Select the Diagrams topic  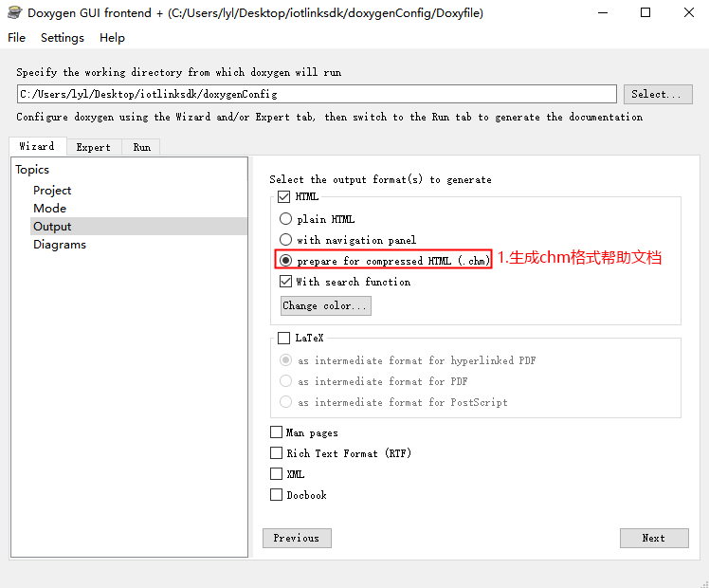pyautogui.click(x=60, y=245)
